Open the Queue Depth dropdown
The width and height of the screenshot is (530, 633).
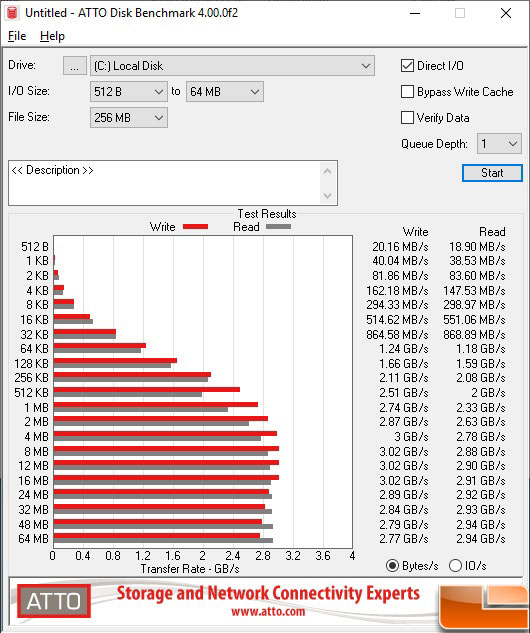[x=499, y=144]
